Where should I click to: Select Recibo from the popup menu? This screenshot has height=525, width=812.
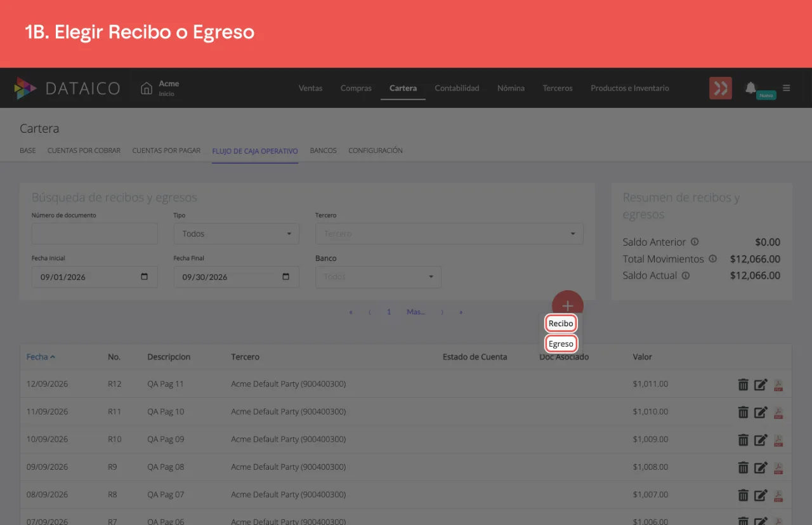click(561, 323)
